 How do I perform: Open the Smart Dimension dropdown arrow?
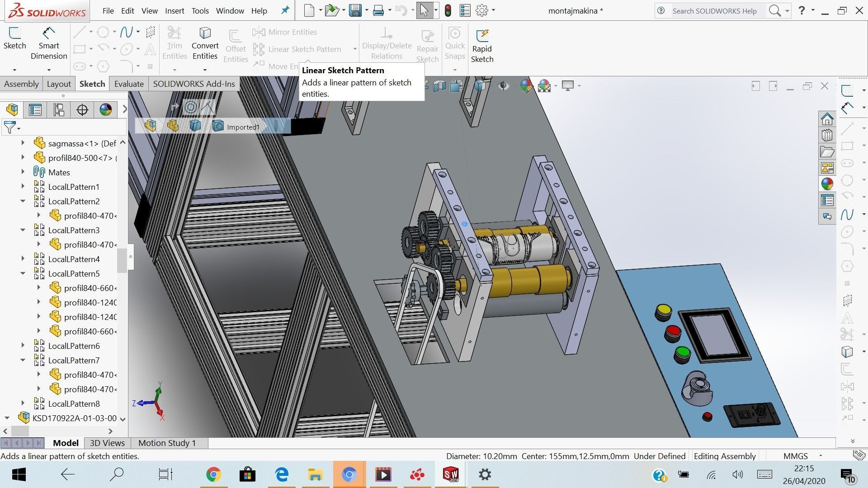coord(49,70)
